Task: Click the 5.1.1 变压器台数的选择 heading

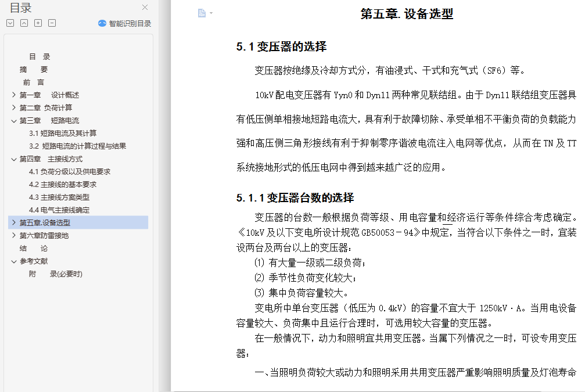Action: (x=295, y=197)
